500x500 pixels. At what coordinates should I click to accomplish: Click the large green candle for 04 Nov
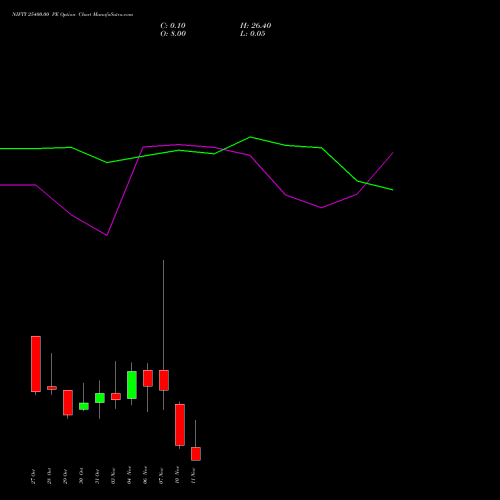pyautogui.click(x=132, y=385)
